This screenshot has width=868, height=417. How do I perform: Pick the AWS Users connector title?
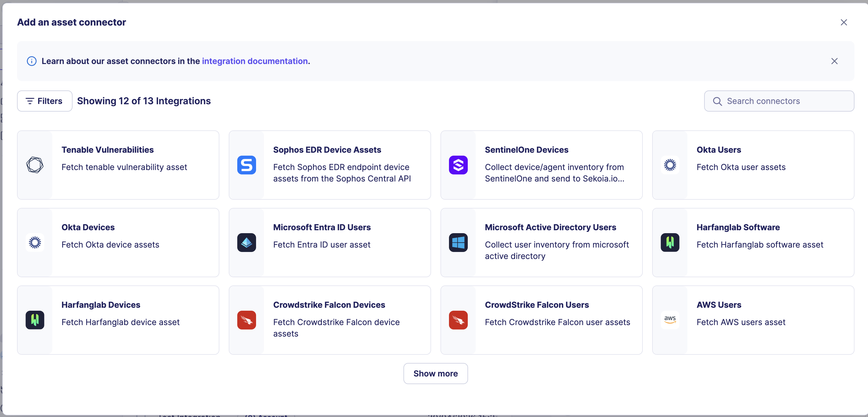pyautogui.click(x=719, y=305)
